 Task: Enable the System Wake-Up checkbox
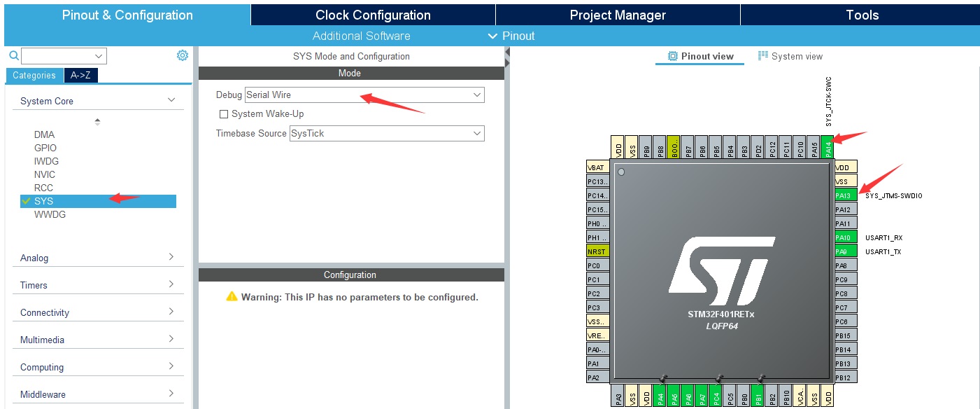(x=224, y=114)
